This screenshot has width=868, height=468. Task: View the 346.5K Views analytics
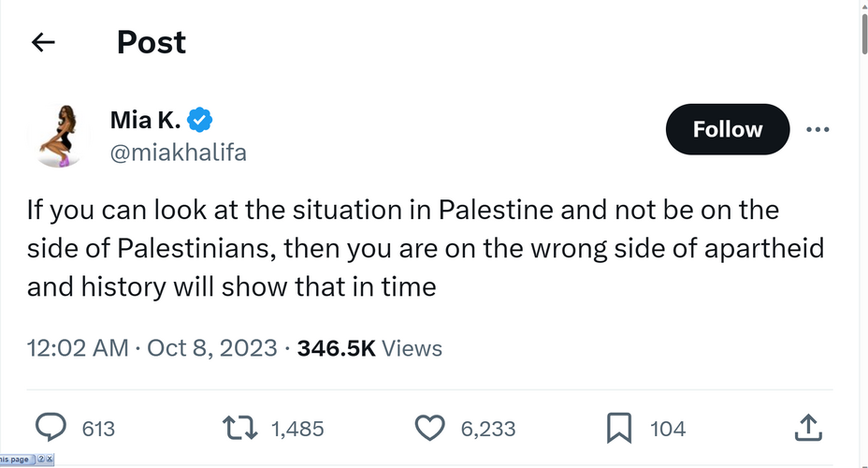(x=369, y=348)
